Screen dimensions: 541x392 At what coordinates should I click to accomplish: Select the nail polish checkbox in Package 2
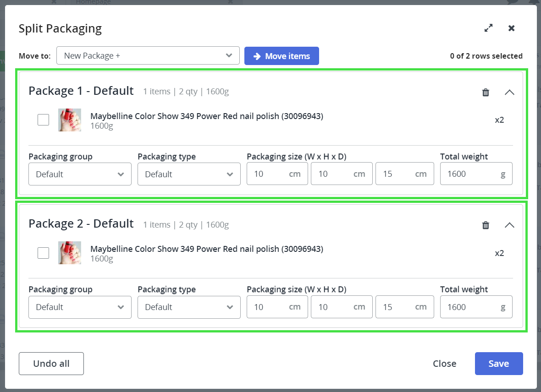pyautogui.click(x=43, y=253)
